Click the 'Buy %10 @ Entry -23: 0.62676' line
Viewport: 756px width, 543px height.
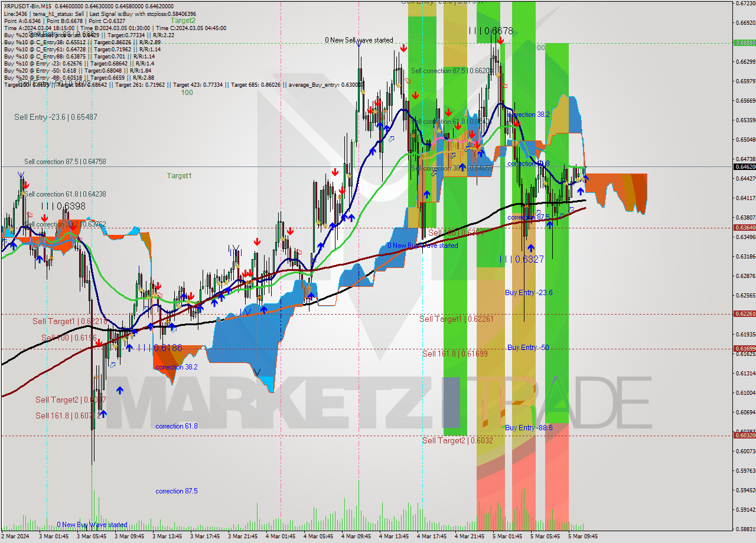point(79,63)
